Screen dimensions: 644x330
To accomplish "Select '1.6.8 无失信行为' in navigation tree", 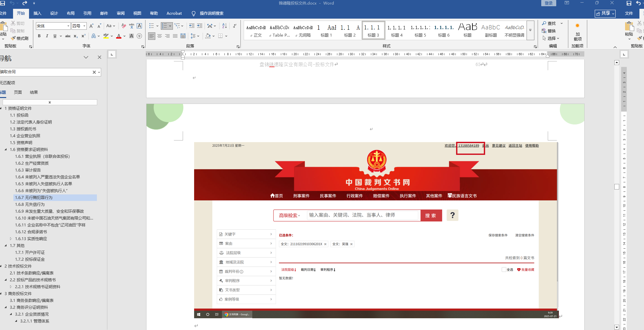I will click(30, 204).
